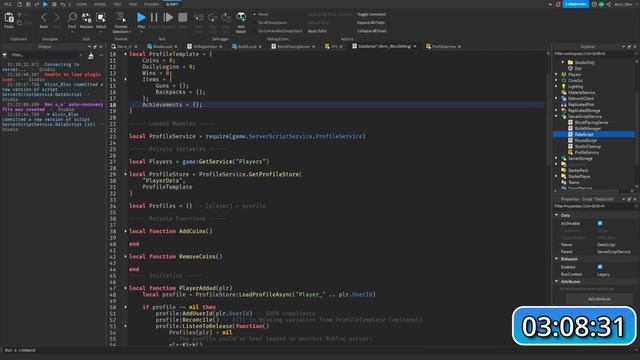Screen dimensions: 640x360
Task: Switch to the MODEL ribbon tab
Action: [100, 4]
